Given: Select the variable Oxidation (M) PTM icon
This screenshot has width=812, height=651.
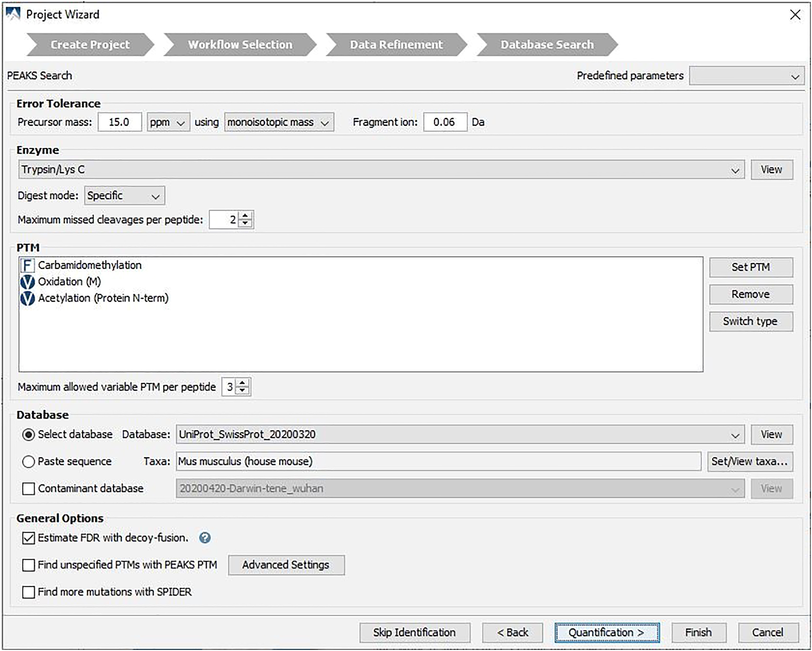Looking at the screenshot, I should point(27,282).
